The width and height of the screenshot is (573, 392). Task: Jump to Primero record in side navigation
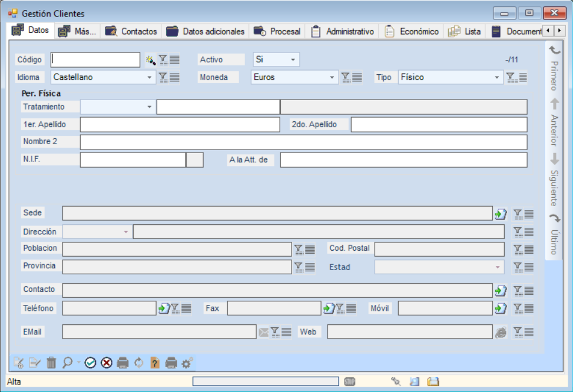point(554,68)
